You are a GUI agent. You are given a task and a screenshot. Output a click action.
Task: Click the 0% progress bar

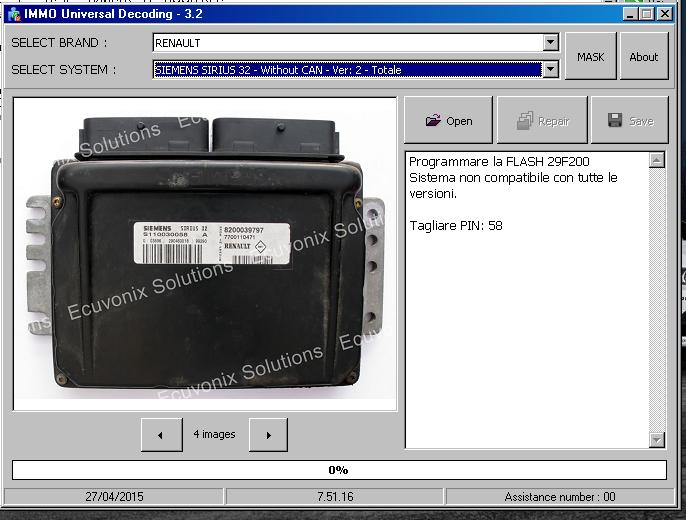coord(339,470)
